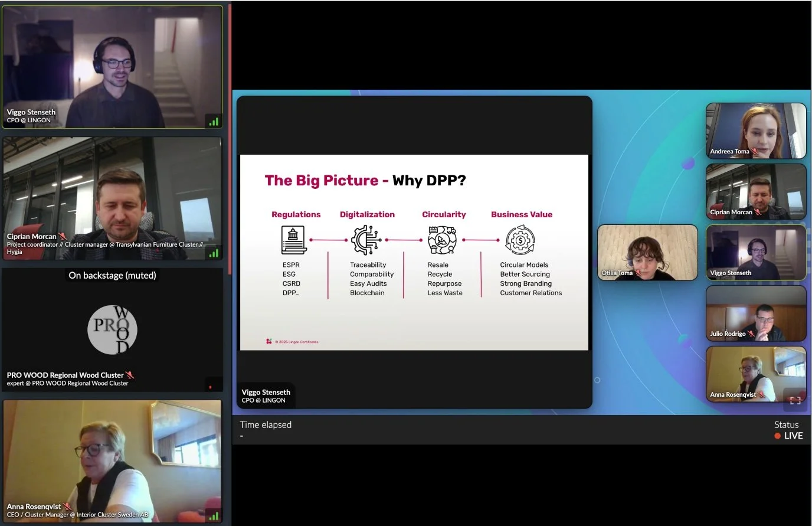Screen dimensions: 812x526
Task: Click the 'Business Value' heading on the slide
Action: [x=522, y=214]
